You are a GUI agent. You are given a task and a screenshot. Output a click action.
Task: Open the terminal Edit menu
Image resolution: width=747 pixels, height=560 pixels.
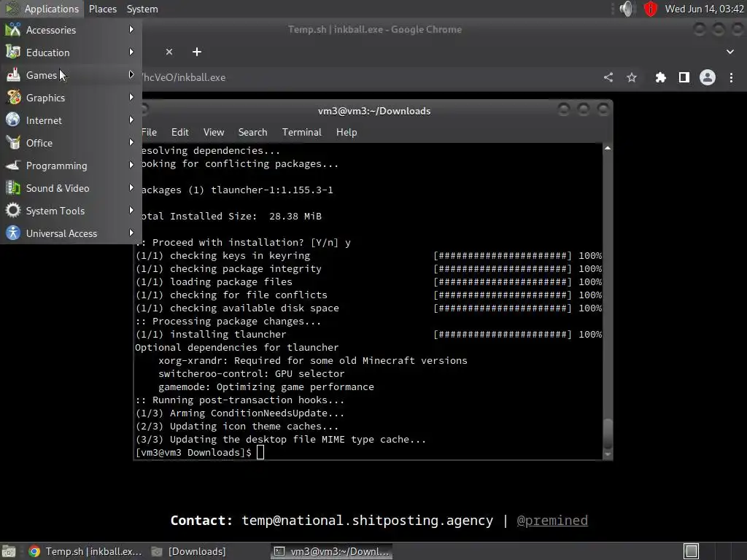(179, 132)
